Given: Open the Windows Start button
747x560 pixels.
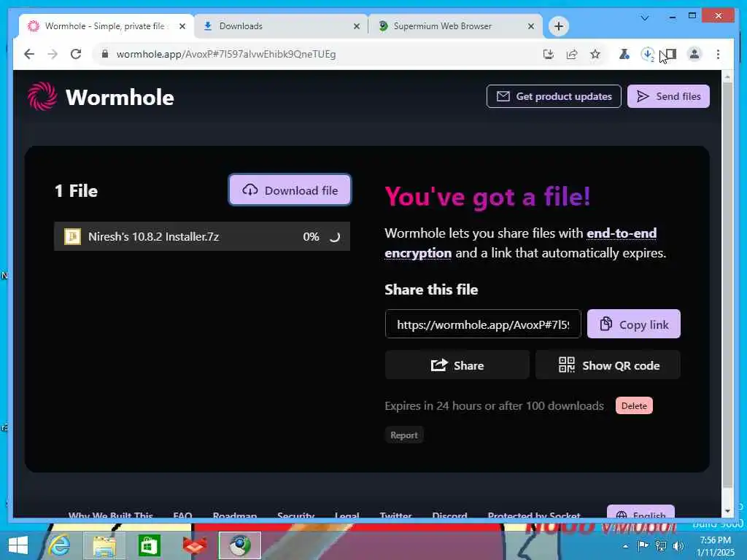Looking at the screenshot, I should pyautogui.click(x=18, y=545).
